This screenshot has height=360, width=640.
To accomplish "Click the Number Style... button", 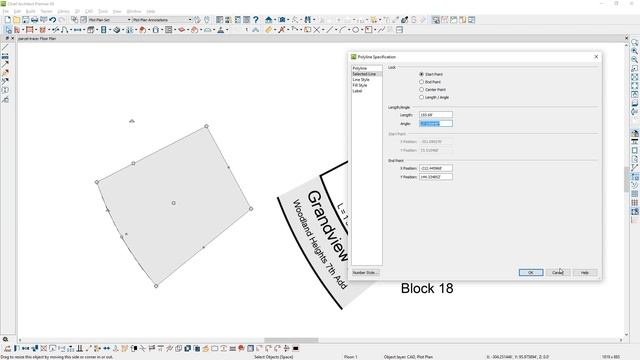I will point(365,272).
